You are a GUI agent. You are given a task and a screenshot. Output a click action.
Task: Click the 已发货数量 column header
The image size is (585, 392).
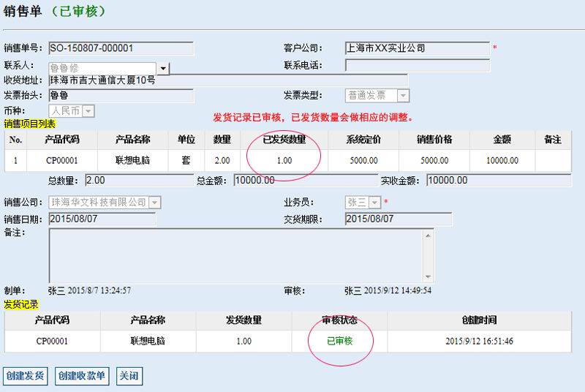pyautogui.click(x=284, y=140)
